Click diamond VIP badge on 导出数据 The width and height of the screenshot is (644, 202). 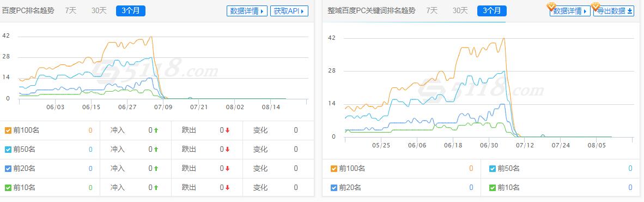(x=595, y=6)
